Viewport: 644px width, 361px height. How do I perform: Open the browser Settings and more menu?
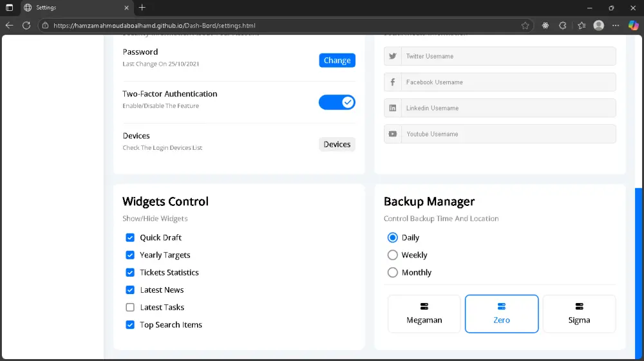click(617, 26)
